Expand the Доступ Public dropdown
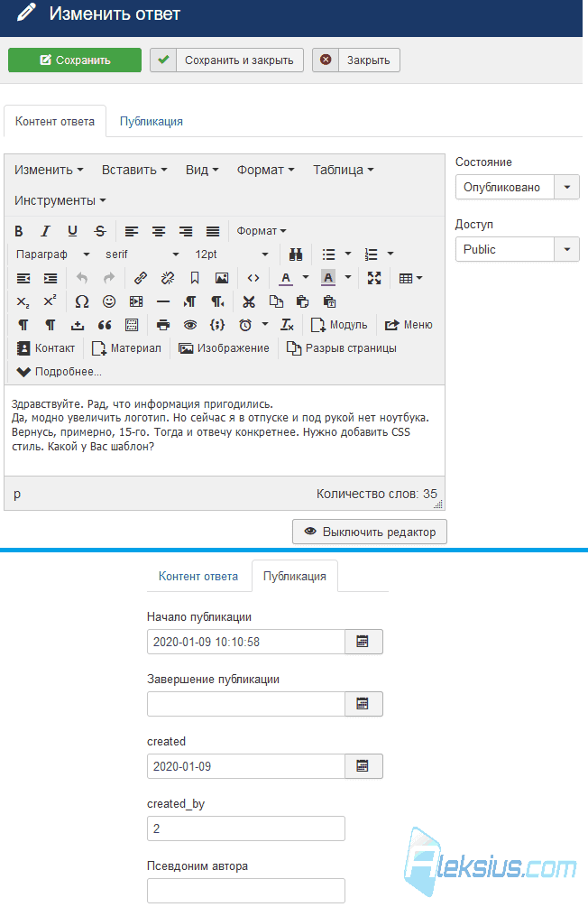 click(x=517, y=249)
